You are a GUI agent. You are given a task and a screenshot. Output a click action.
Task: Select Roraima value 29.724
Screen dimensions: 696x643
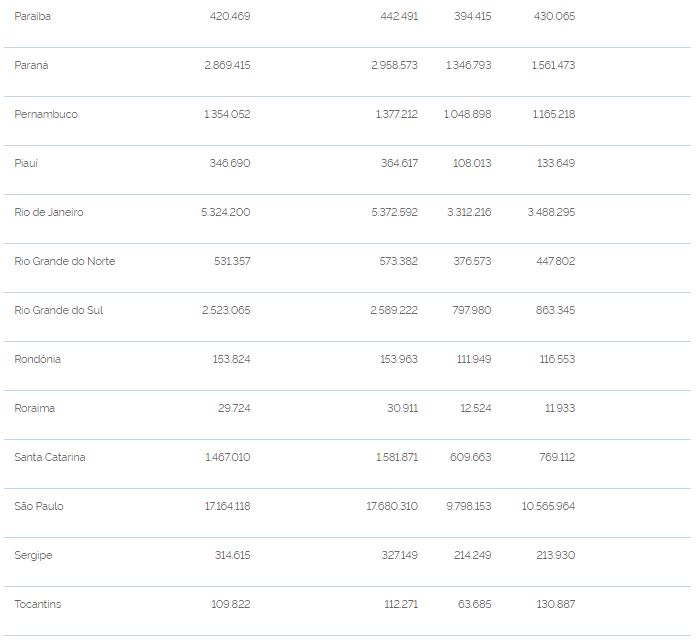234,408
